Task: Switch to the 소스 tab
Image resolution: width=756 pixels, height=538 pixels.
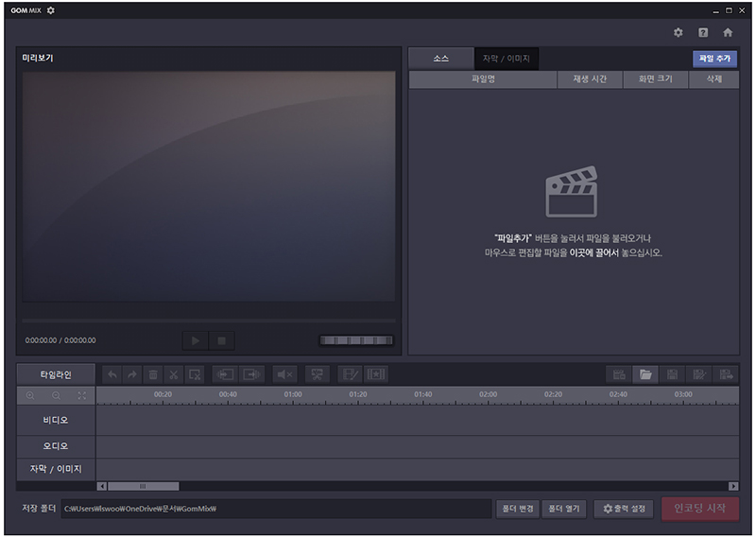Action: tap(440, 59)
